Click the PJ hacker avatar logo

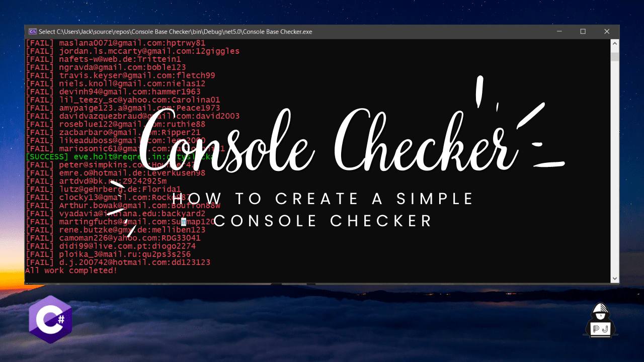(601, 320)
